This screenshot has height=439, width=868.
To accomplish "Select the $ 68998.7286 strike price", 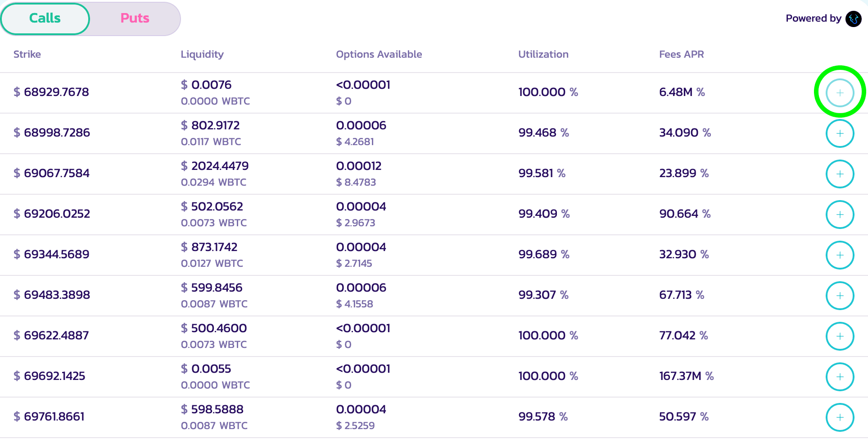I will pos(52,133).
